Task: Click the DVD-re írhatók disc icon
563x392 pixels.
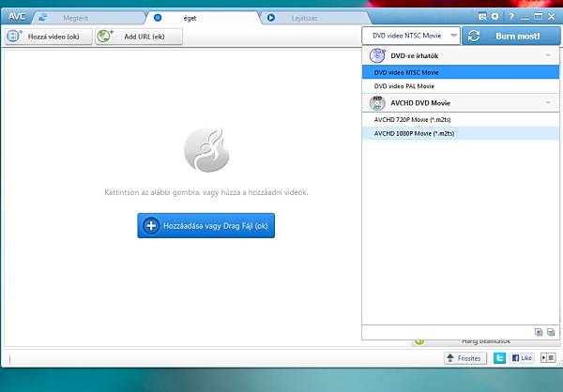Action: [377, 55]
